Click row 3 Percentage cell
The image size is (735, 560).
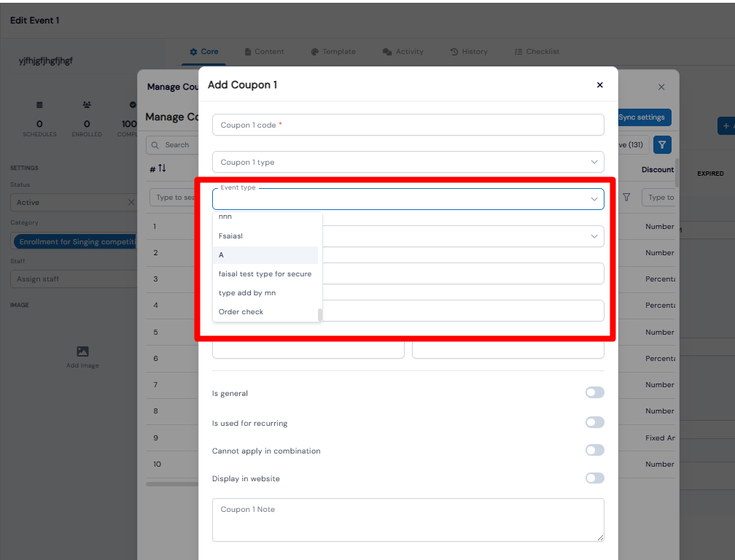[660, 279]
